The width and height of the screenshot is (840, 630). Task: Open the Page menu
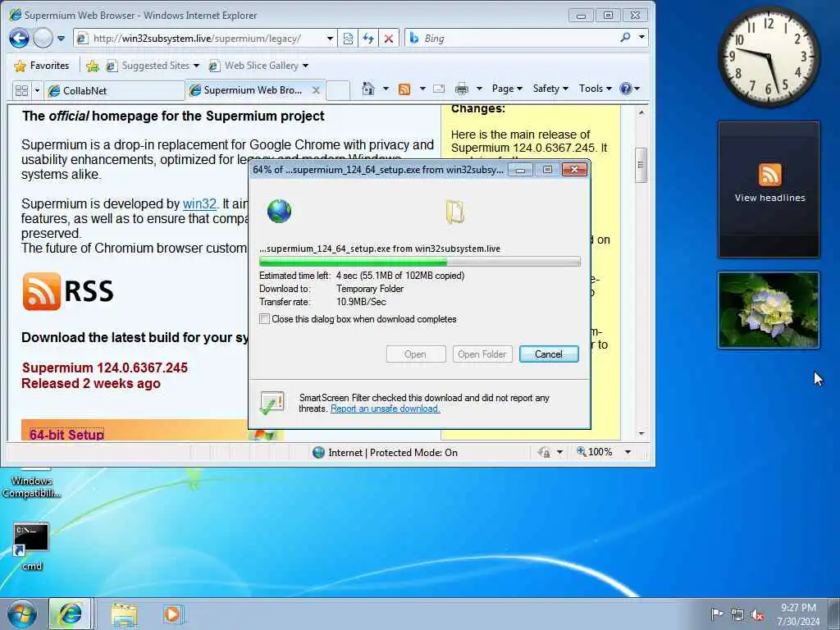[507, 89]
